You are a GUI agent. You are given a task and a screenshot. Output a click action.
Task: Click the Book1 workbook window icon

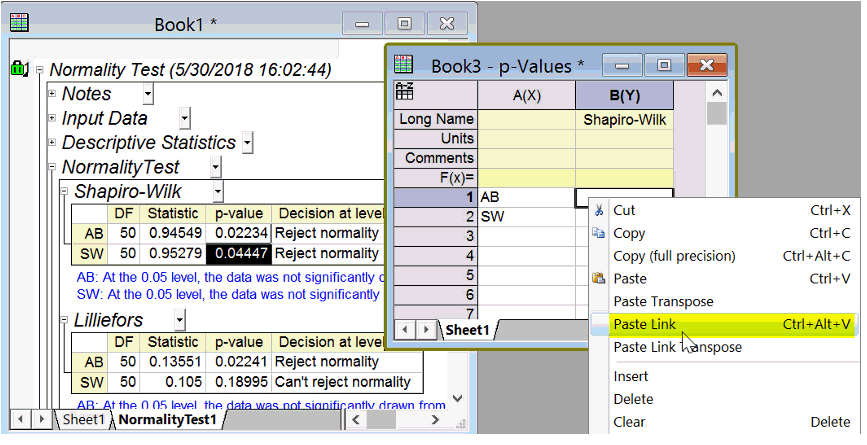click(x=19, y=22)
